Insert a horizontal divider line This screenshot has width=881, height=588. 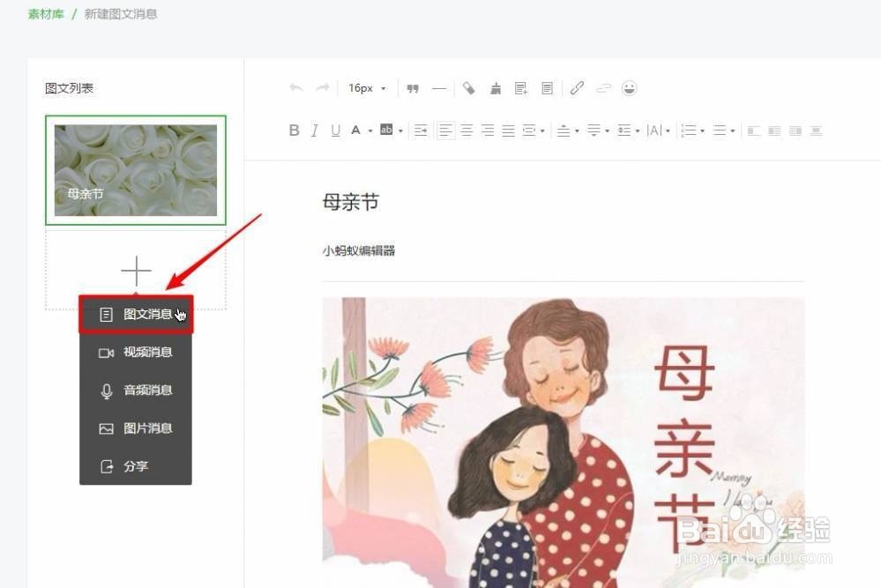coord(439,88)
